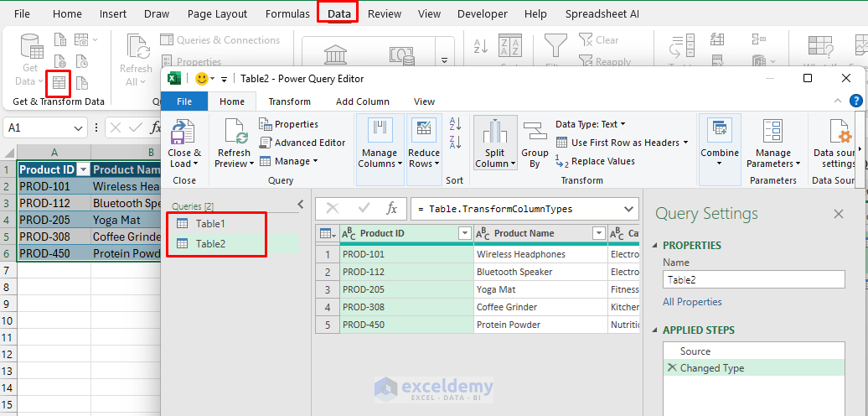This screenshot has width=868, height=416.
Task: Collapse the Queries pane with chevron
Action: click(301, 205)
